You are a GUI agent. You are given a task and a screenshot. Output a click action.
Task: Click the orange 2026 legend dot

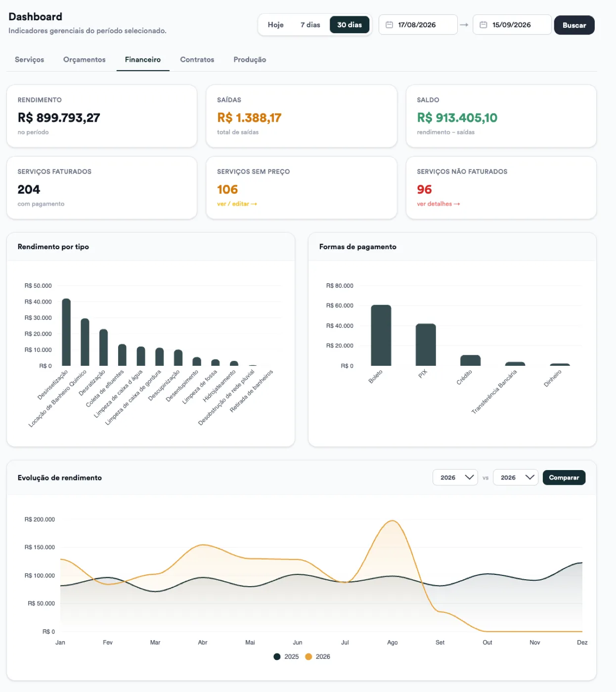point(308,656)
